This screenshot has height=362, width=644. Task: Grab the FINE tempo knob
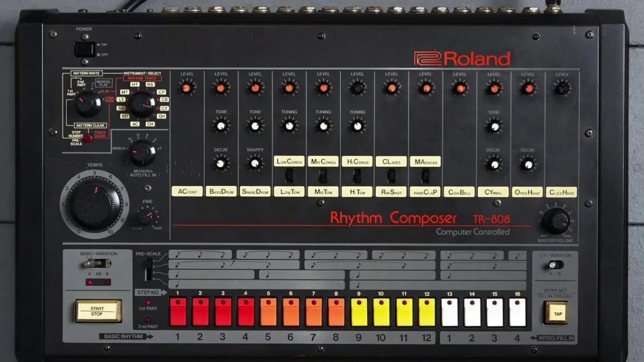coord(146,217)
